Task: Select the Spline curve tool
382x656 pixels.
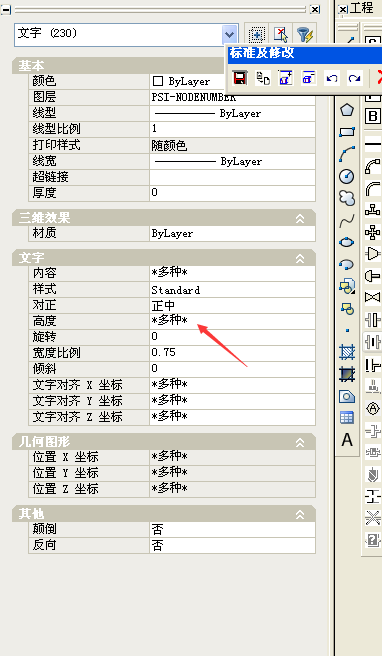Action: click(x=347, y=220)
